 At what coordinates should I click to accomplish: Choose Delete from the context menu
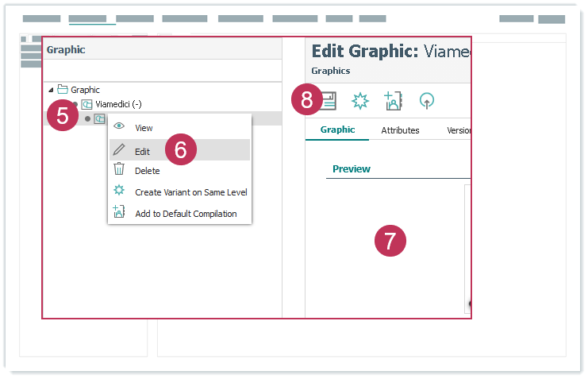[x=147, y=171]
